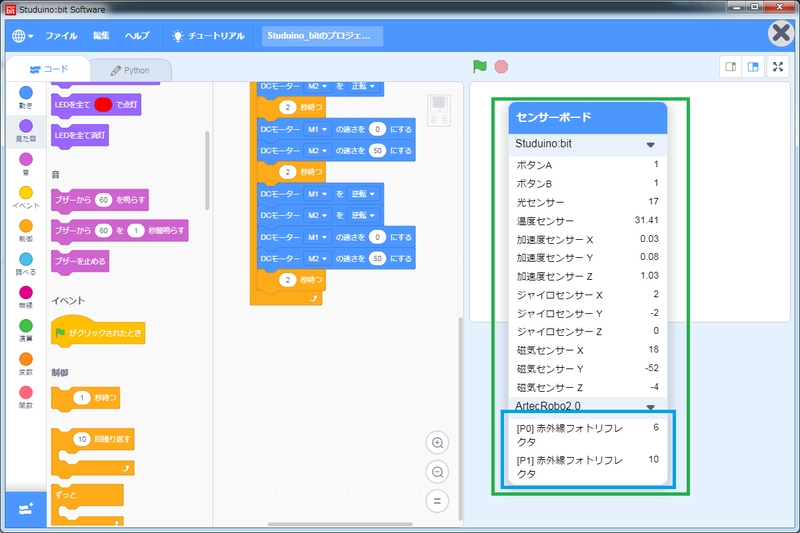Click the 1 field in 秒待つ palette block
The height and width of the screenshot is (533, 800).
pyautogui.click(x=82, y=398)
